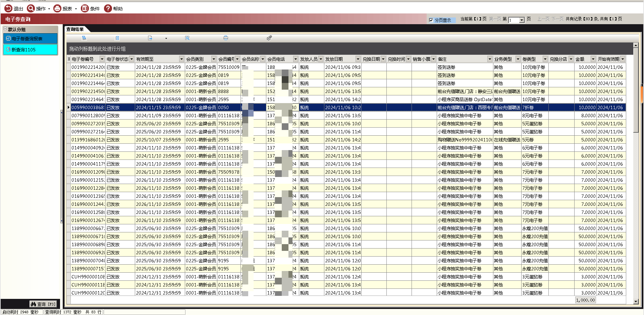Viewport: 644px width, 315px height.
Task: Open the 电子券状态 column filter dropdown
Action: click(x=131, y=59)
